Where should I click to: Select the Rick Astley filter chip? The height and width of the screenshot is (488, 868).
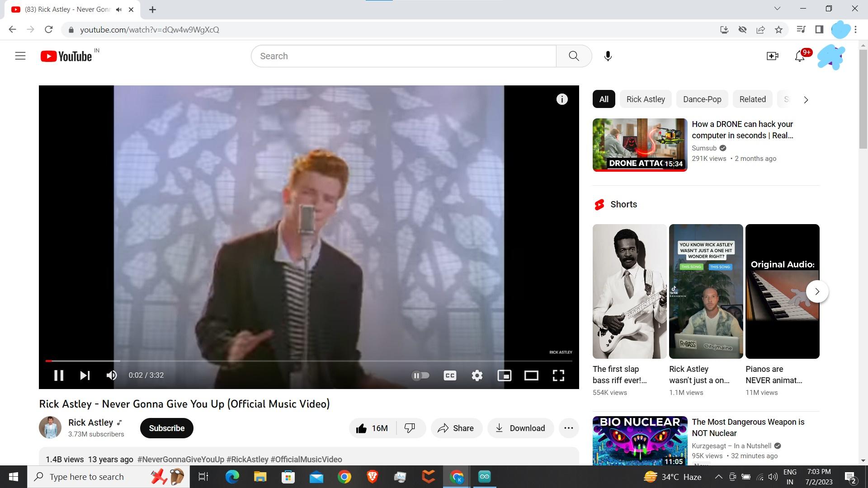(646, 99)
